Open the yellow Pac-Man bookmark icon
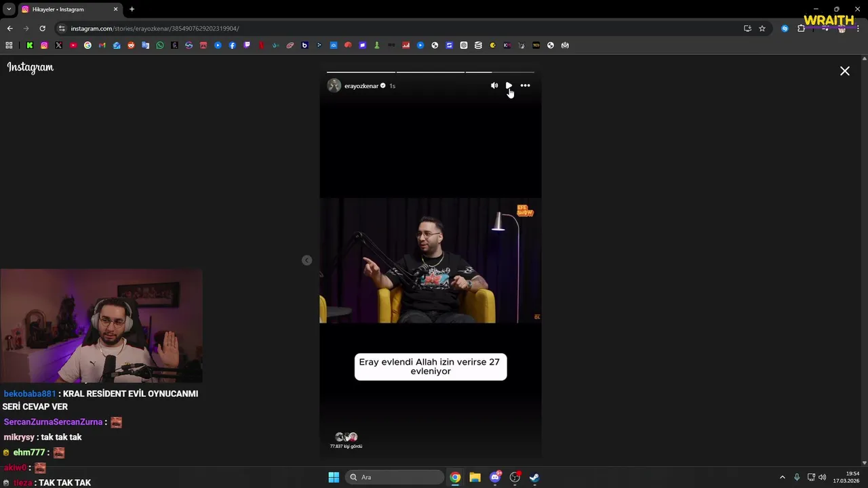This screenshot has height=488, width=868. pos(492,45)
